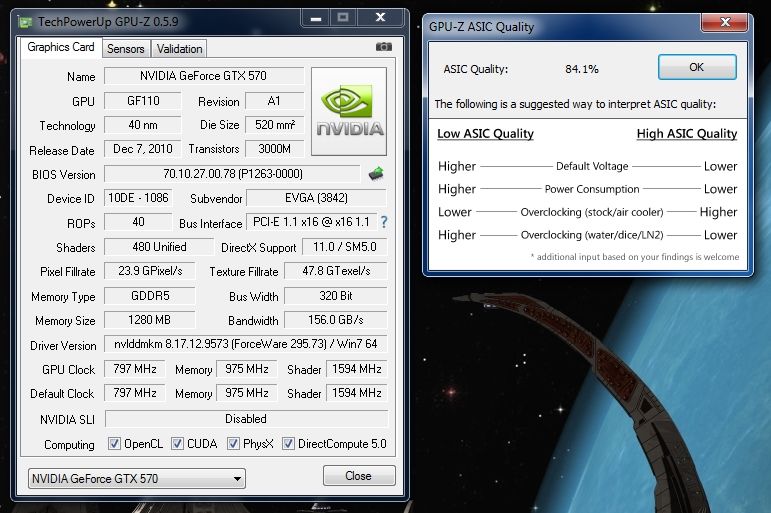Click the additional input findings footnote

tap(635, 257)
